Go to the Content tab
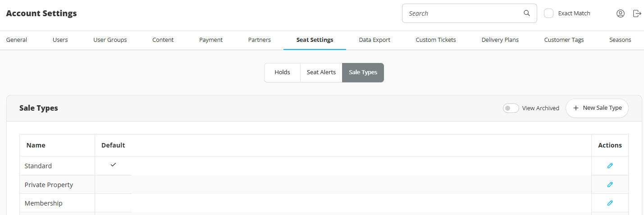644x215 pixels. (163, 40)
